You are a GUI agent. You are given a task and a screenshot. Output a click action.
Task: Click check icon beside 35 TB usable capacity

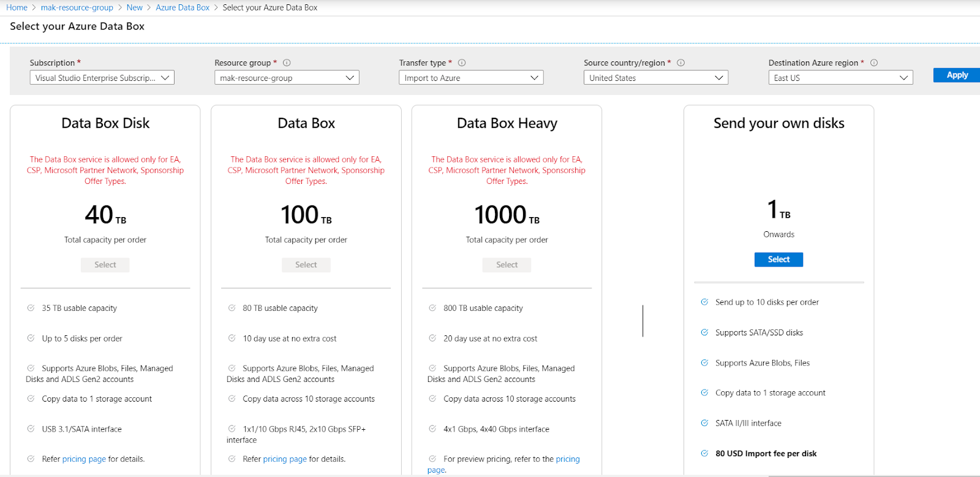click(31, 308)
